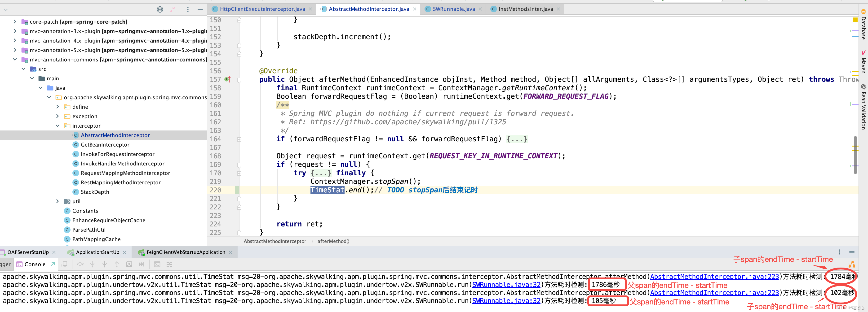The width and height of the screenshot is (868, 312).
Task: Click the Step Out arrow icon
Action: click(x=117, y=264)
